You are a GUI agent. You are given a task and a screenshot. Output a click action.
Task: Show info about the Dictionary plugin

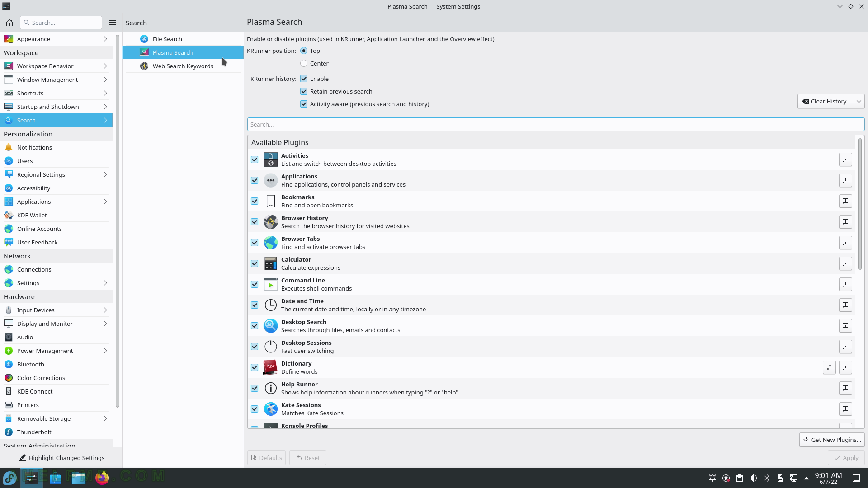pyautogui.click(x=845, y=367)
